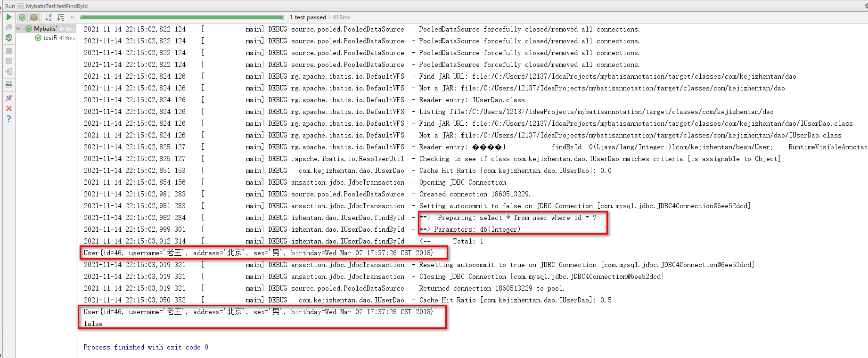Toggle auto-test rerun icon
This screenshot has height=358, width=868.
click(9, 38)
